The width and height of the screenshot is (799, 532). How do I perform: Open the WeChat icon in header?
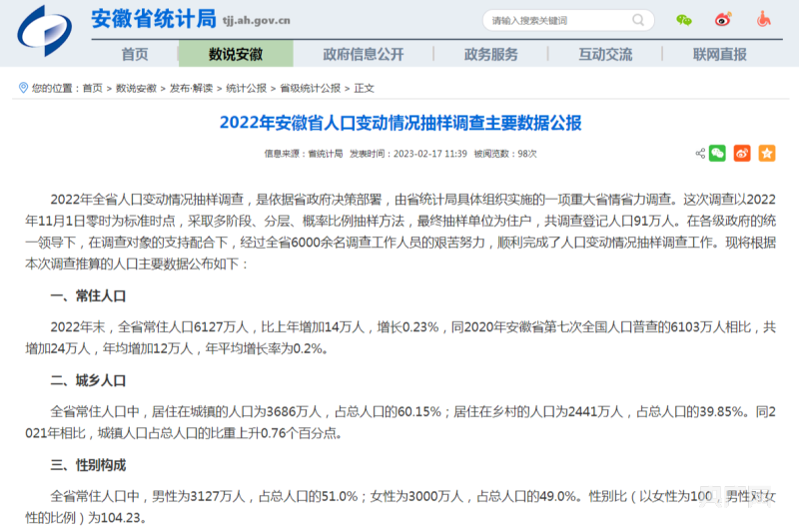click(x=684, y=20)
